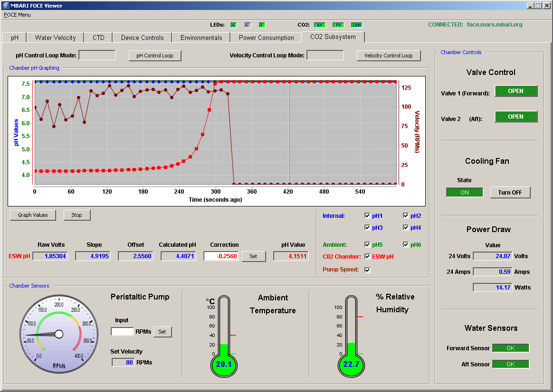
Task: Click the peristaltic pump RPM gauge
Action: tap(59, 334)
